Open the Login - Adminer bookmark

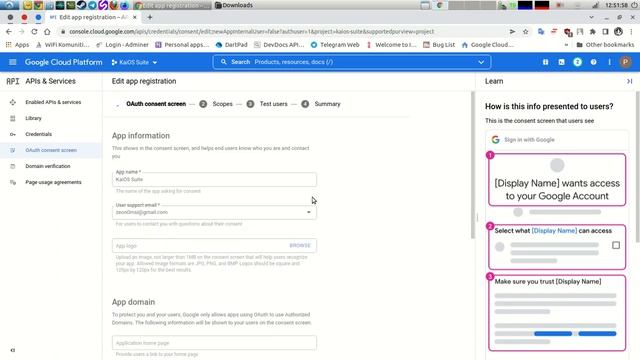(122, 45)
